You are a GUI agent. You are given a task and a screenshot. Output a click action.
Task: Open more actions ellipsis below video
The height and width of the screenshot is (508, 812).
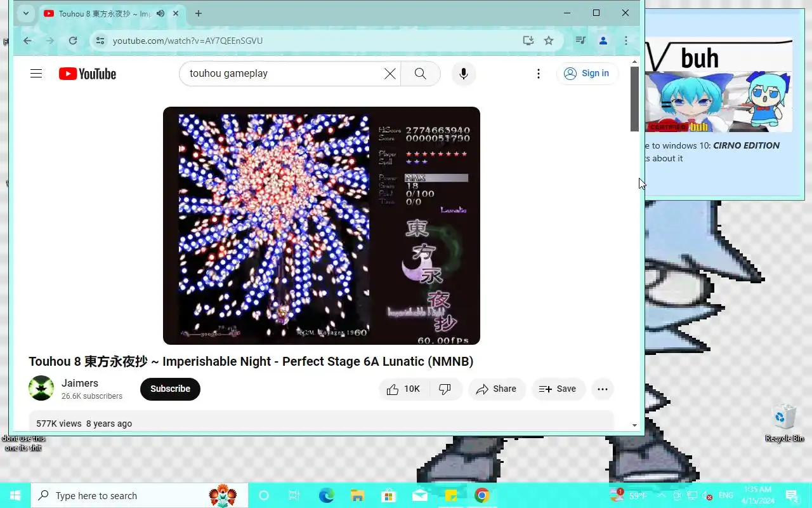(x=603, y=389)
